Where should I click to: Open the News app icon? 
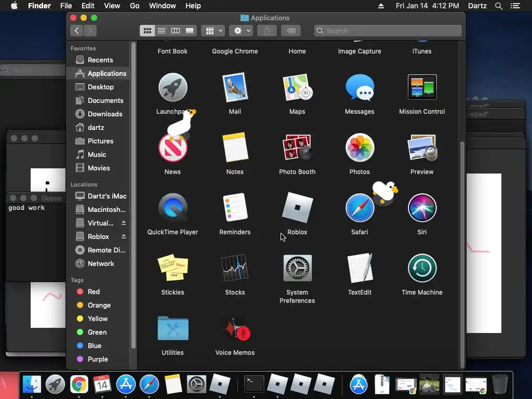tap(172, 148)
